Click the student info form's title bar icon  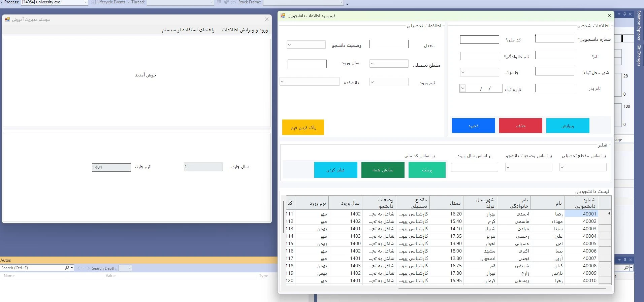283,16
